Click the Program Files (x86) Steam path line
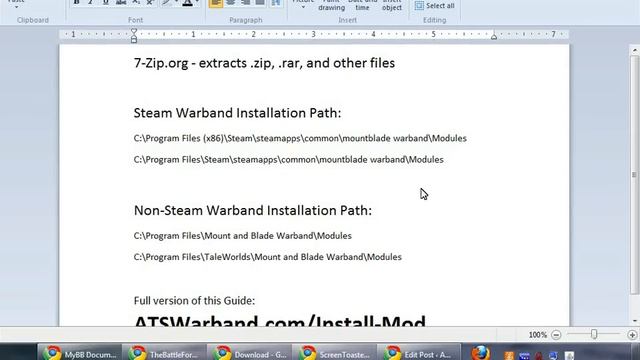This screenshot has width=640, height=360. [300, 138]
